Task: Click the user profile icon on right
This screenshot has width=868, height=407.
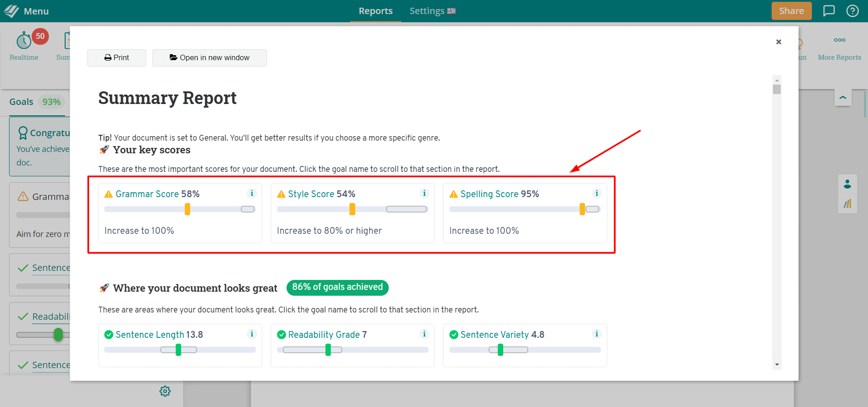Action: pyautogui.click(x=847, y=184)
